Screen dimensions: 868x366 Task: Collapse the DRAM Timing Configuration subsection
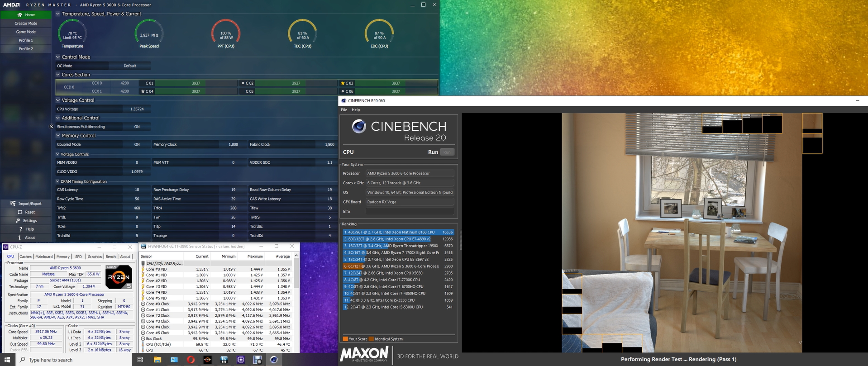click(57, 181)
